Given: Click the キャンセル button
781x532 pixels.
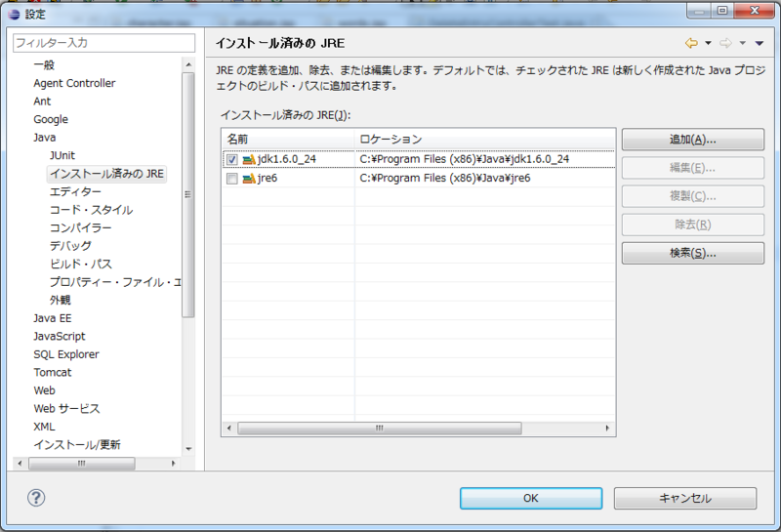Looking at the screenshot, I should pyautogui.click(x=685, y=498).
